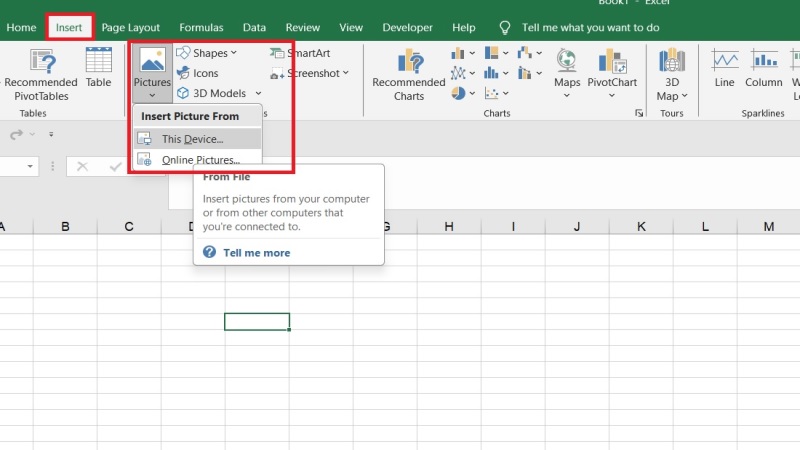Select column J header
This screenshot has height=450, width=800.
[577, 227]
